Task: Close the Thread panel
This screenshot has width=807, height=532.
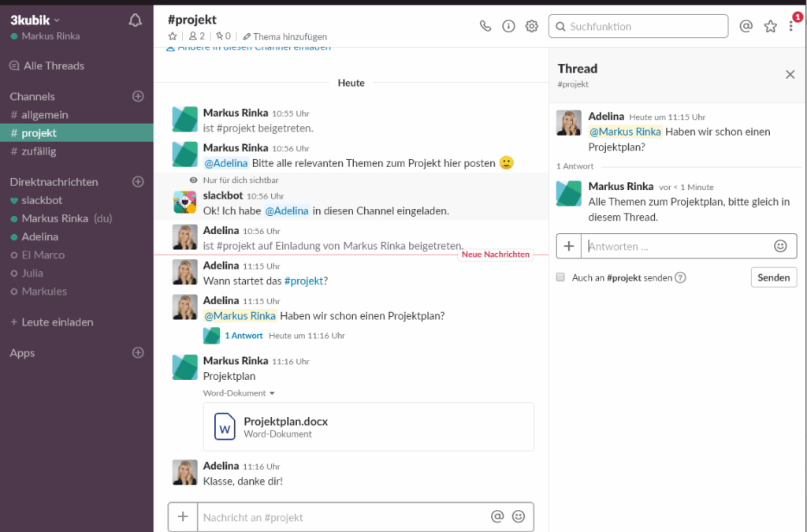Action: click(790, 74)
